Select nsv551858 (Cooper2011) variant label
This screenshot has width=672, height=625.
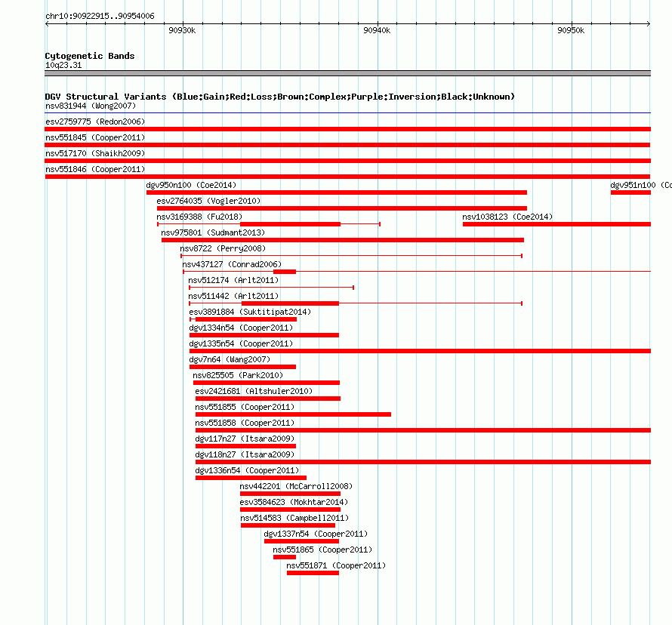point(245,423)
